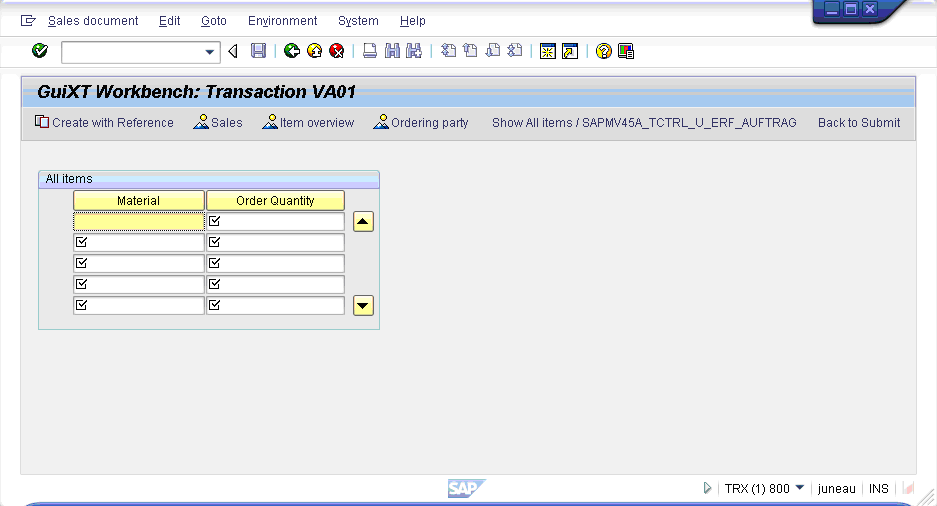Viewport: 937px width, 506px height.
Task: Click the first-row Order Quantity field
Action: pyautogui.click(x=275, y=222)
